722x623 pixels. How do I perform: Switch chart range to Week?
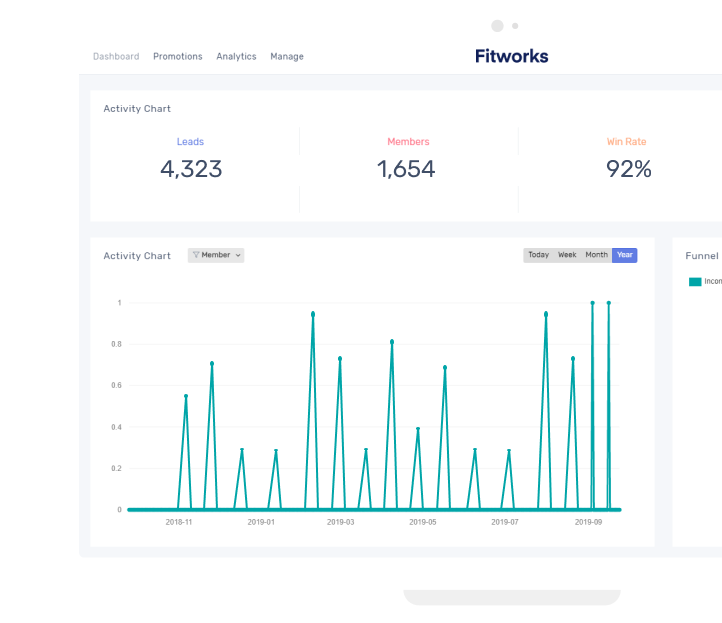pos(567,255)
